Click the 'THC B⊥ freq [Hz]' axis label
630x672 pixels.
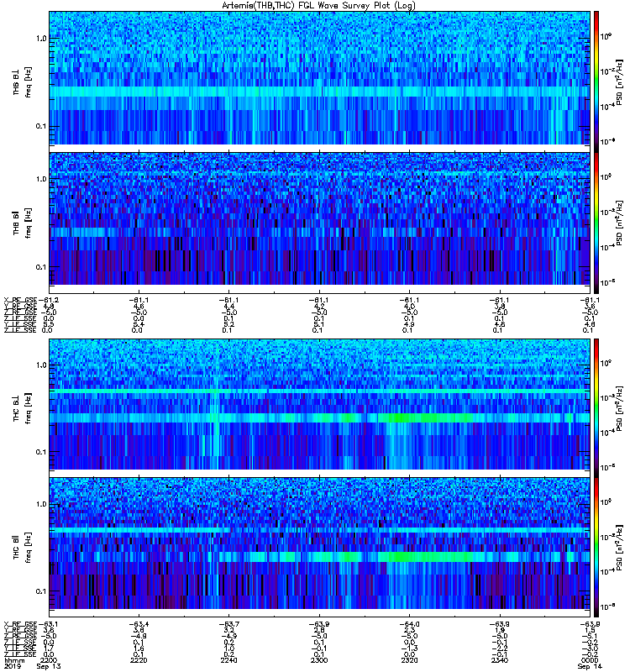22,408
